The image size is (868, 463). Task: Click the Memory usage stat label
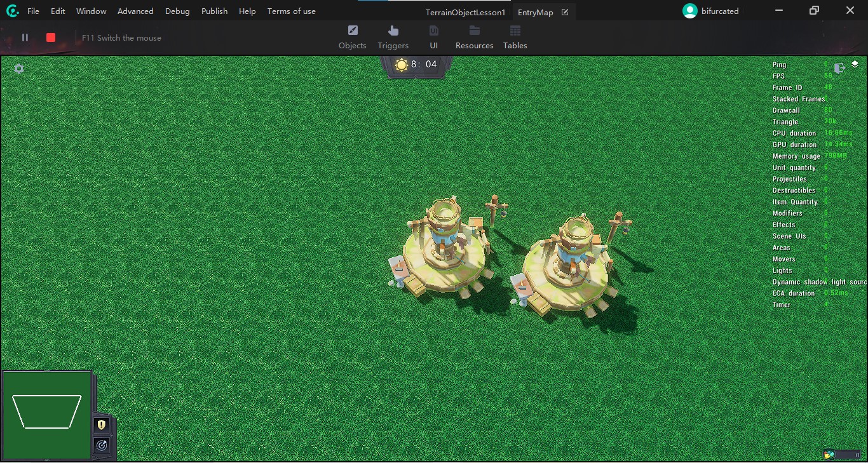tap(796, 156)
